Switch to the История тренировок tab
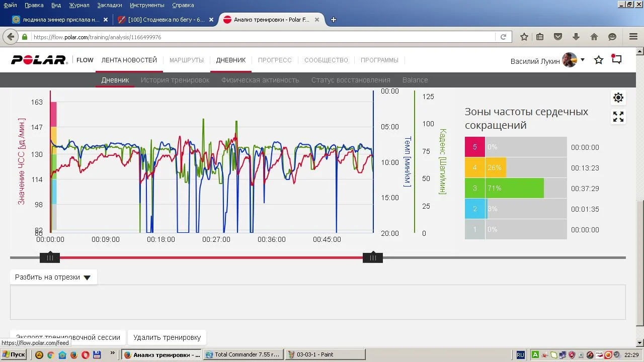The width and height of the screenshot is (644, 362). [x=175, y=80]
